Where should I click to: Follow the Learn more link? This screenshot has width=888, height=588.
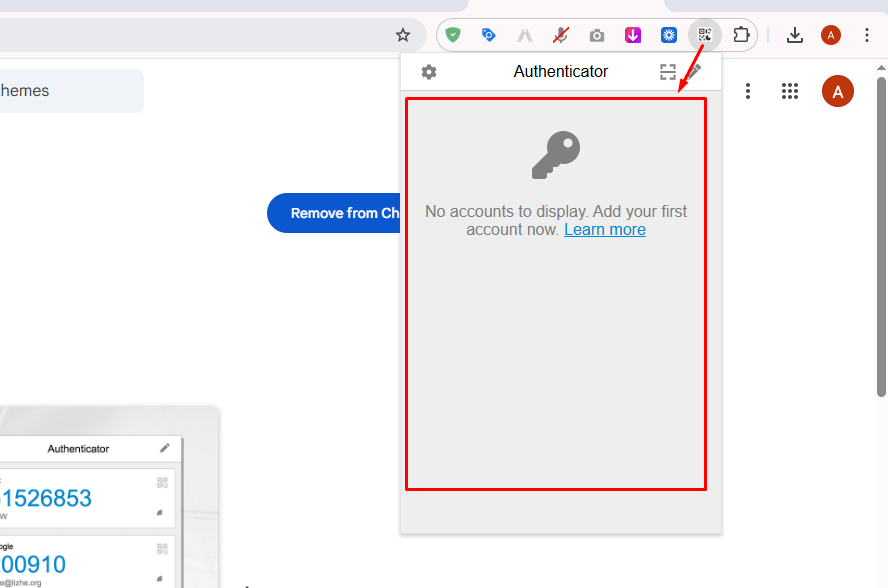(605, 229)
